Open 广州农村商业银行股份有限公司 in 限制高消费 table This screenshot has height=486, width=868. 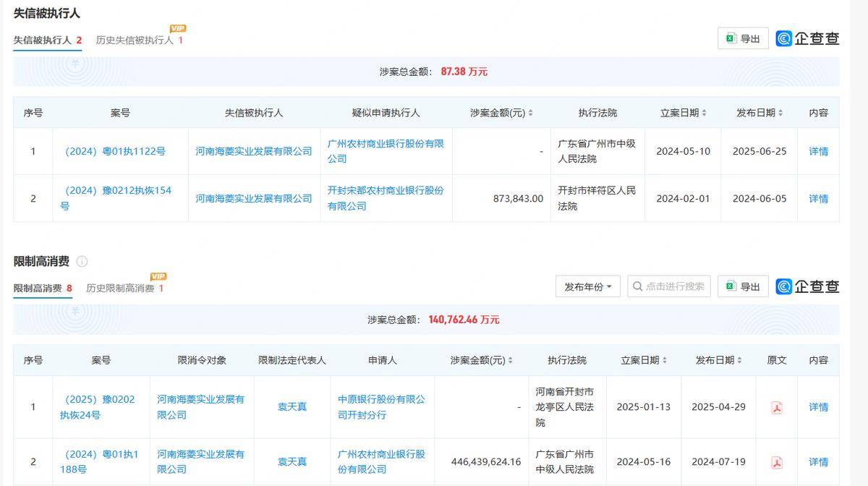(x=382, y=462)
